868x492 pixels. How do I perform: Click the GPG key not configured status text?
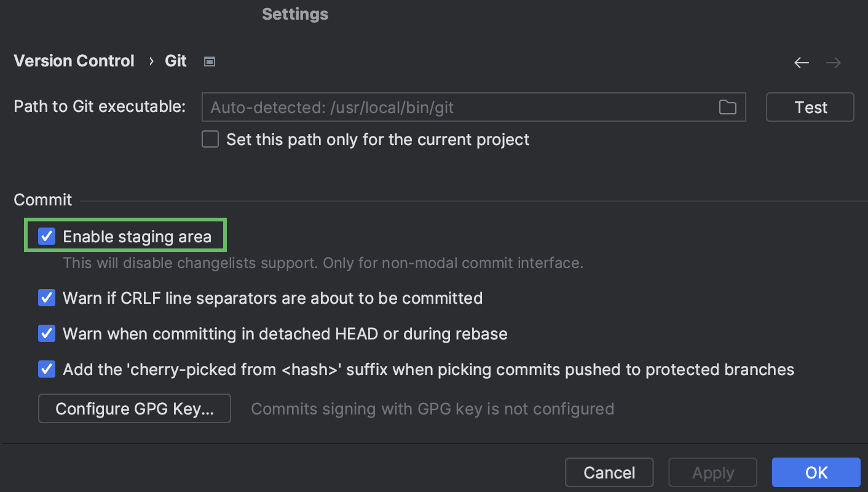click(x=432, y=408)
